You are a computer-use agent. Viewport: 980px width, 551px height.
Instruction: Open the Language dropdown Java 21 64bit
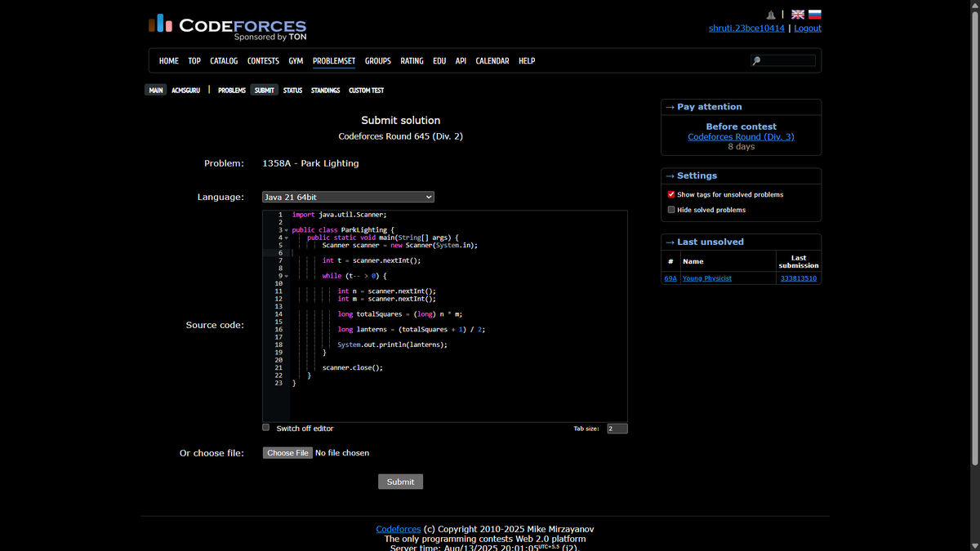click(348, 197)
